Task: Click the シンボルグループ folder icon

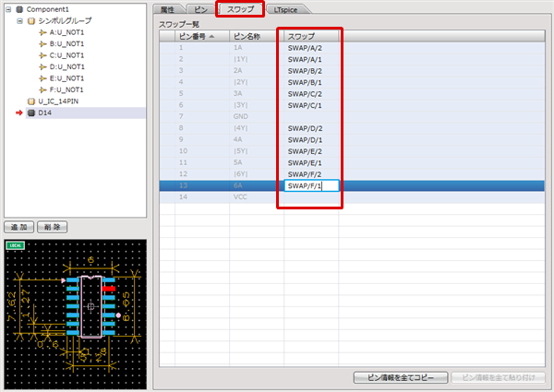Action: [x=31, y=21]
